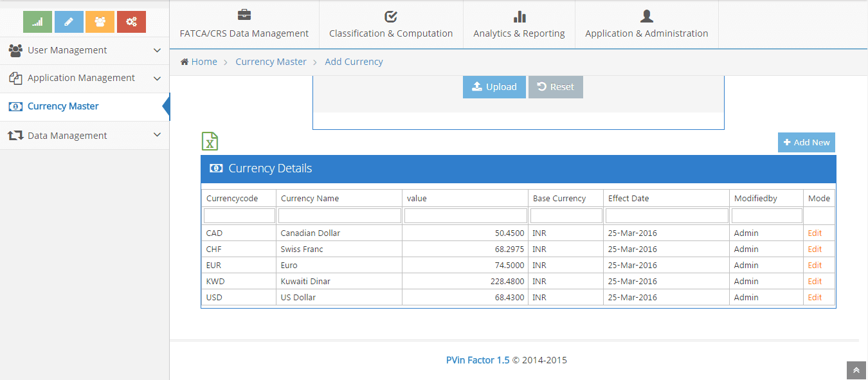Click the scroll-to-top double chevron icon
Screen dimensions: 868x380
[x=856, y=370]
